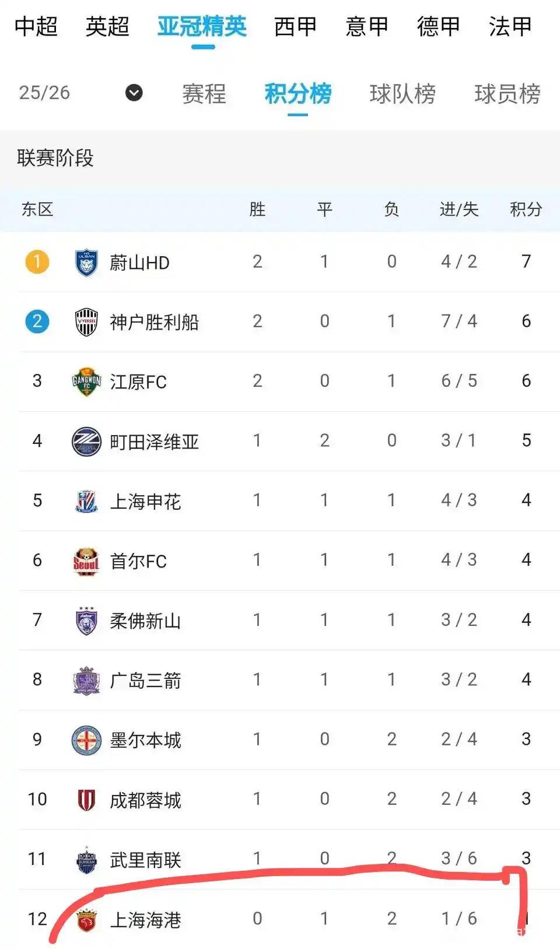
Task: Switch to the 中超 league tab
Action: coord(36,27)
